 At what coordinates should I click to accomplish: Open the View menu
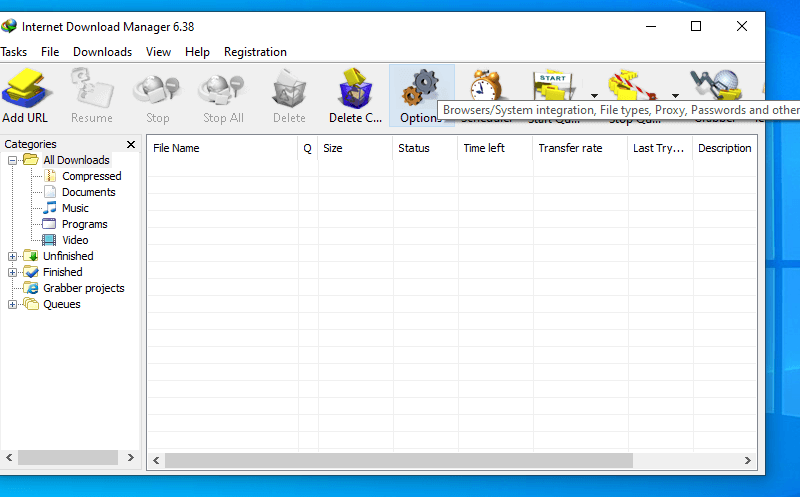[x=158, y=52]
